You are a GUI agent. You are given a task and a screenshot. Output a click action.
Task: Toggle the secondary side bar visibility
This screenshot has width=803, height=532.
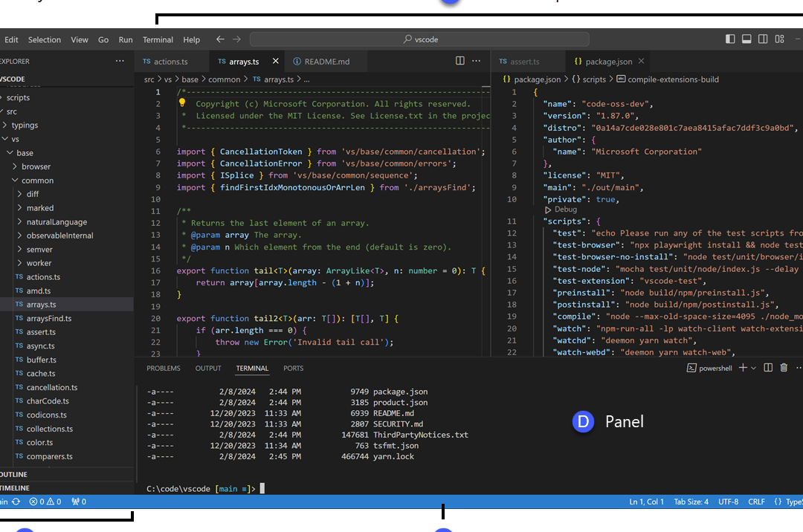coord(763,39)
